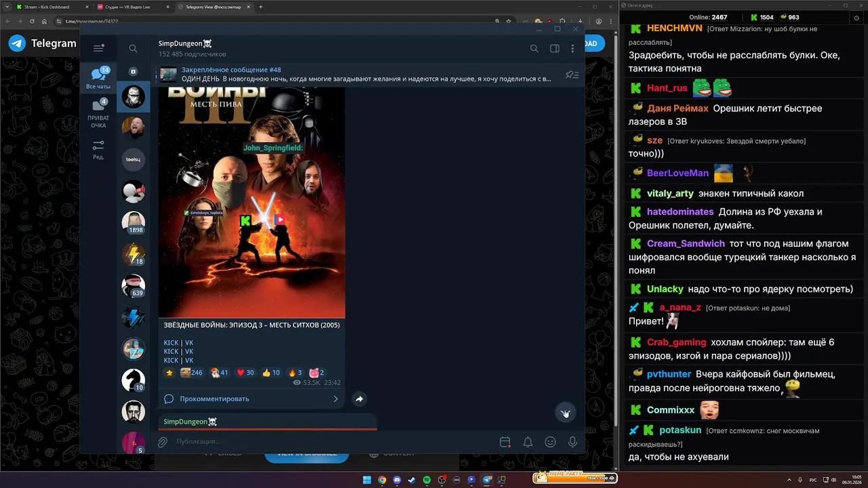Select the ПРИВАТ ОЧКА folder
This screenshot has width=868, height=488.
[x=98, y=113]
